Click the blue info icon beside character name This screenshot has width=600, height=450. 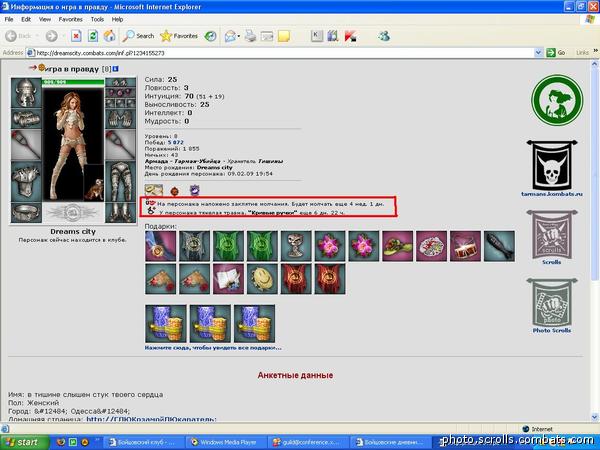click(116, 69)
